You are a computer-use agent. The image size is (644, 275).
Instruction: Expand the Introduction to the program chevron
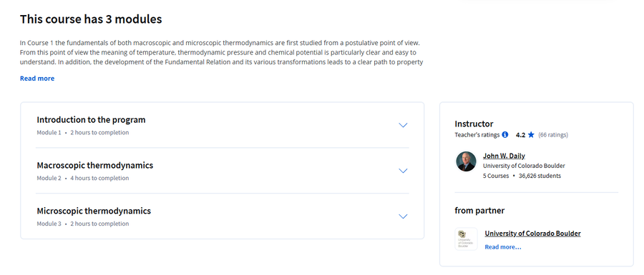pyautogui.click(x=403, y=126)
